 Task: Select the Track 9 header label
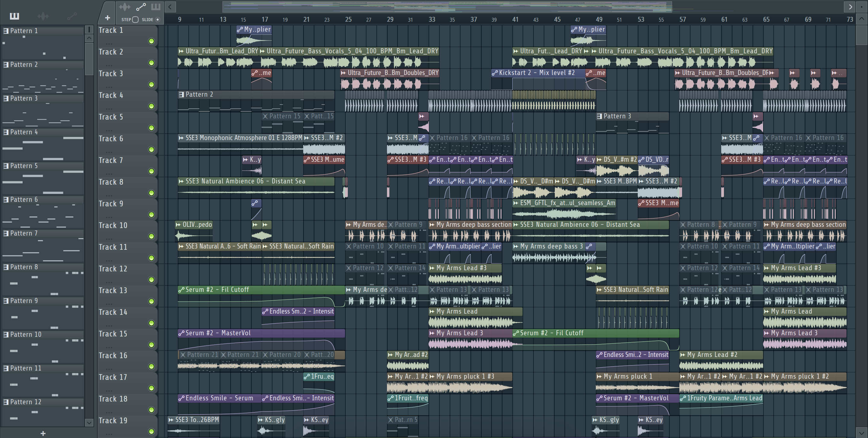click(x=111, y=204)
